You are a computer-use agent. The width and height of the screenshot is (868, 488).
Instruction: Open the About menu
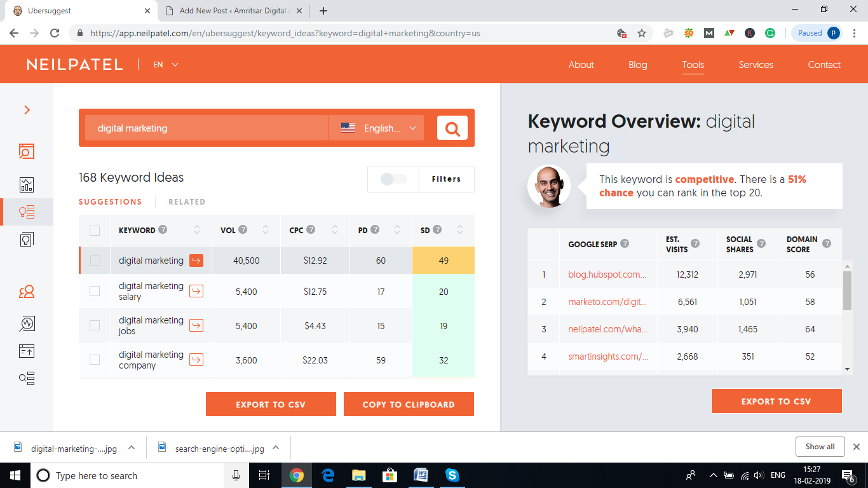click(581, 64)
